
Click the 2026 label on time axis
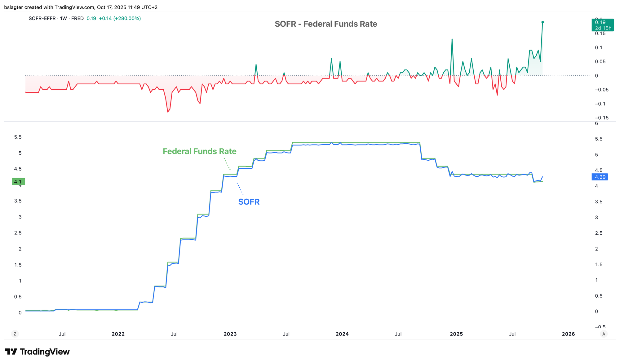[568, 334]
